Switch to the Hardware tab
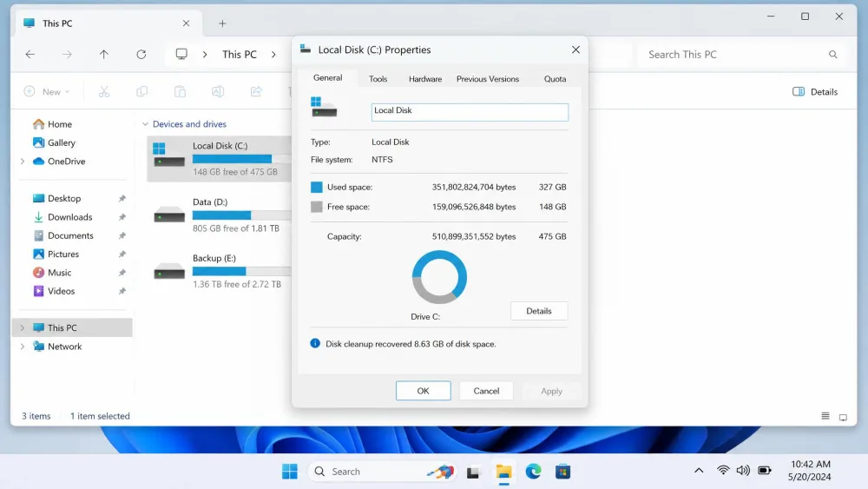 (425, 79)
